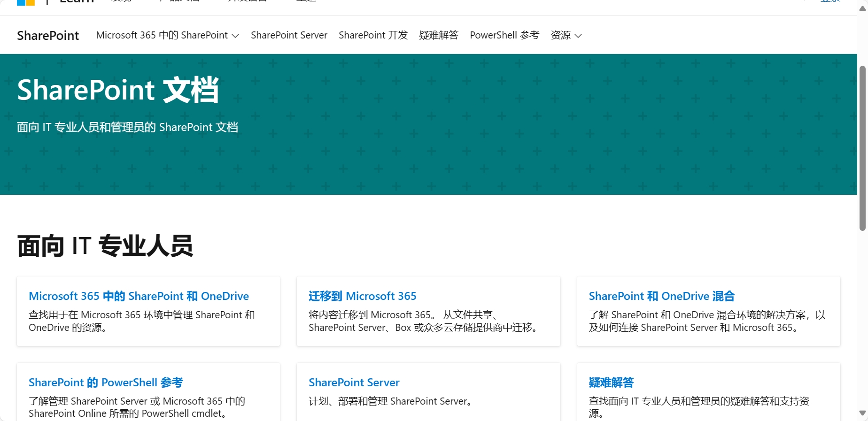This screenshot has height=421, width=868.
Task: Open the PowerShell 参考 nav item
Action: click(504, 35)
